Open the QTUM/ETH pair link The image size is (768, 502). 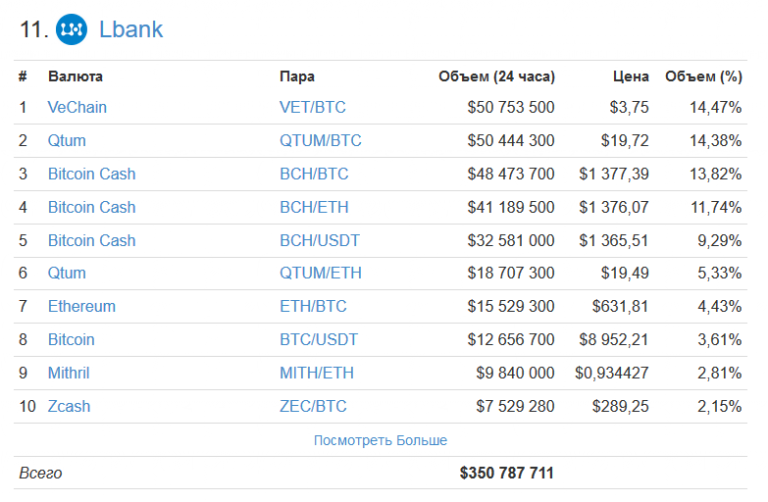click(320, 273)
